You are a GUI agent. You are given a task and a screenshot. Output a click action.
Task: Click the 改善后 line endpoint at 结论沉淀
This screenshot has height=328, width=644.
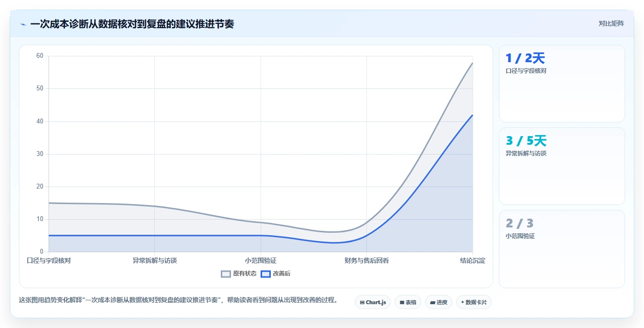coord(473,115)
